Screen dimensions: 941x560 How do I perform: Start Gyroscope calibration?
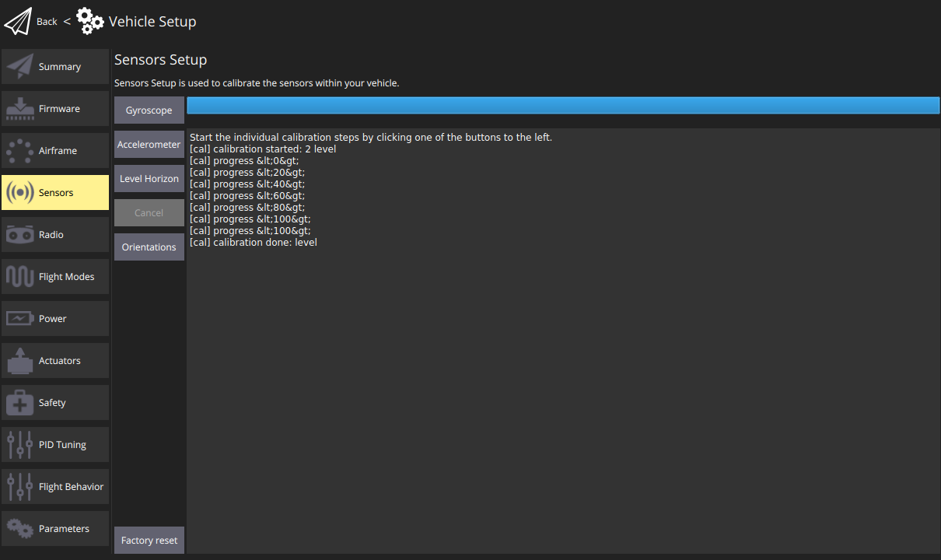coord(149,110)
